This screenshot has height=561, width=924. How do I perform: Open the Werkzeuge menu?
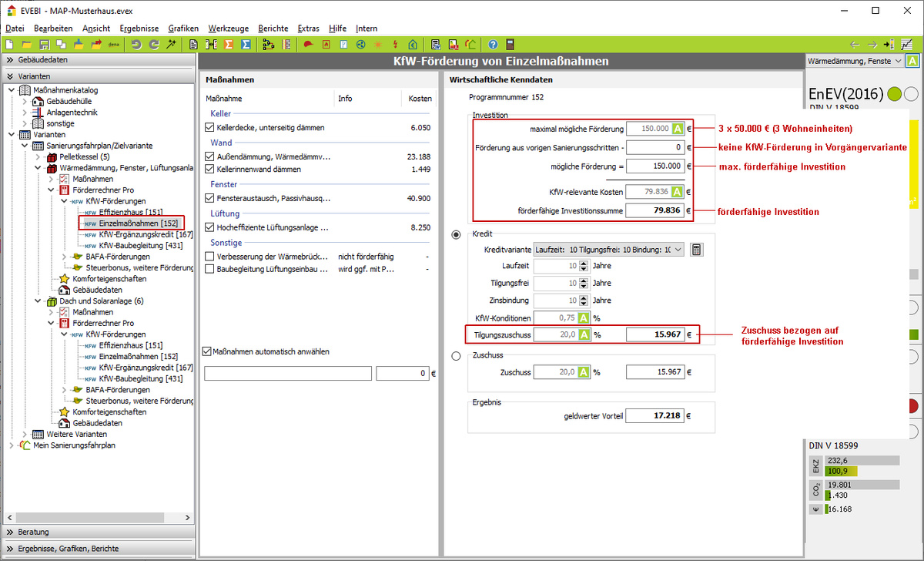pos(229,29)
